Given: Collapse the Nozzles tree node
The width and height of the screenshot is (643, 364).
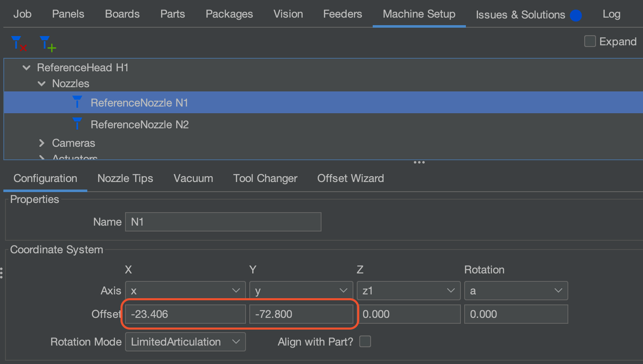Looking at the screenshot, I should click(42, 83).
